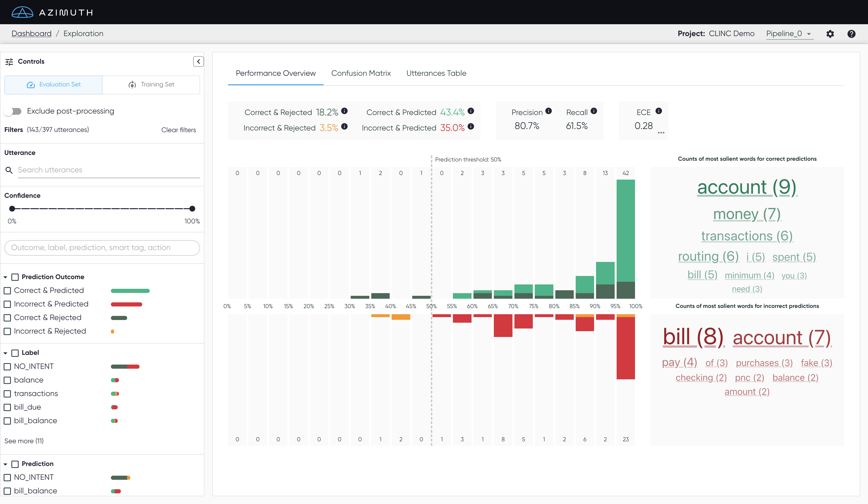Focus the Outcome, label, prediction filter field

click(x=102, y=248)
